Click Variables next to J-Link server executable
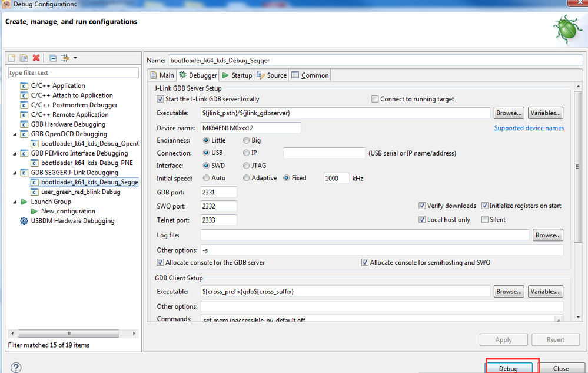 (x=546, y=113)
